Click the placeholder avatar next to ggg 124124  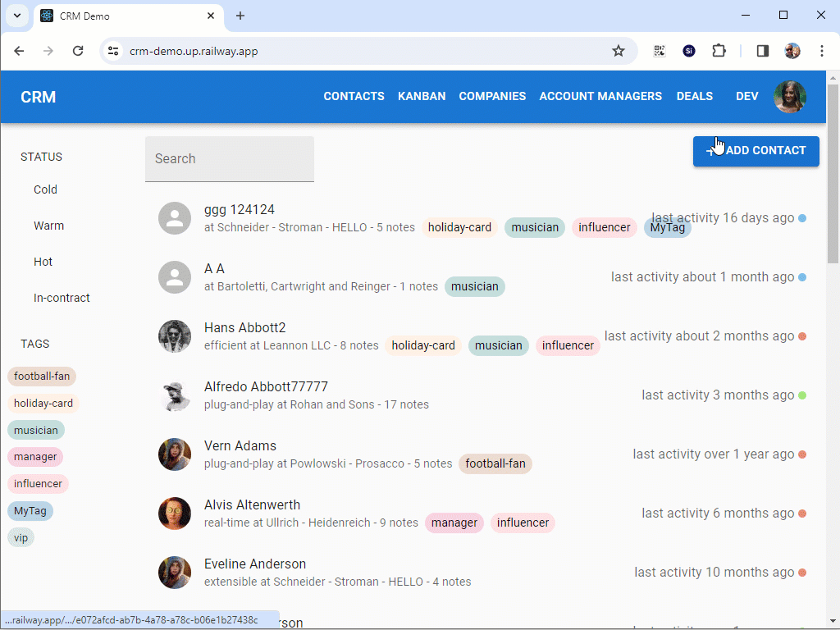click(x=175, y=217)
